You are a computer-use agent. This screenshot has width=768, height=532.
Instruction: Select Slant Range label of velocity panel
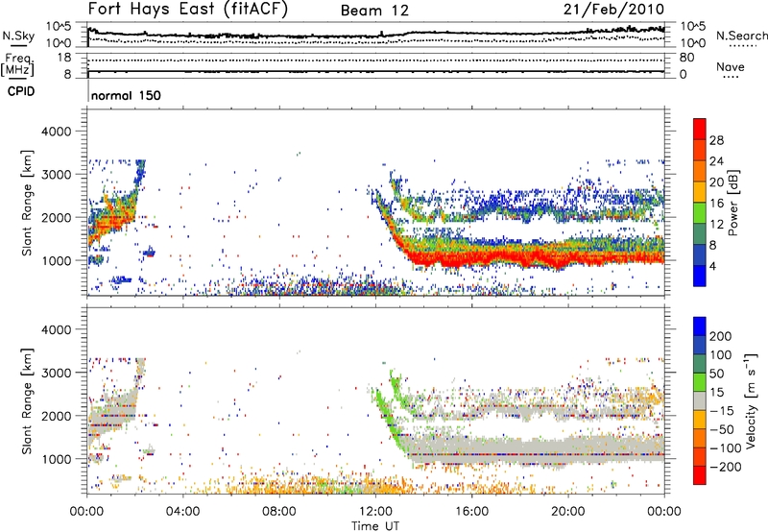27,401
